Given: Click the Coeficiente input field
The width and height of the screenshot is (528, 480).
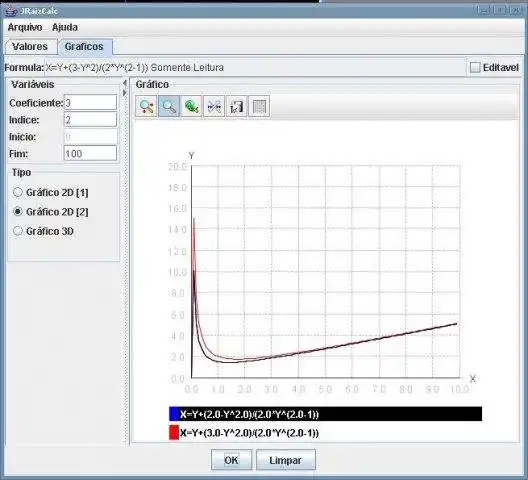Looking at the screenshot, I should pos(90,102).
